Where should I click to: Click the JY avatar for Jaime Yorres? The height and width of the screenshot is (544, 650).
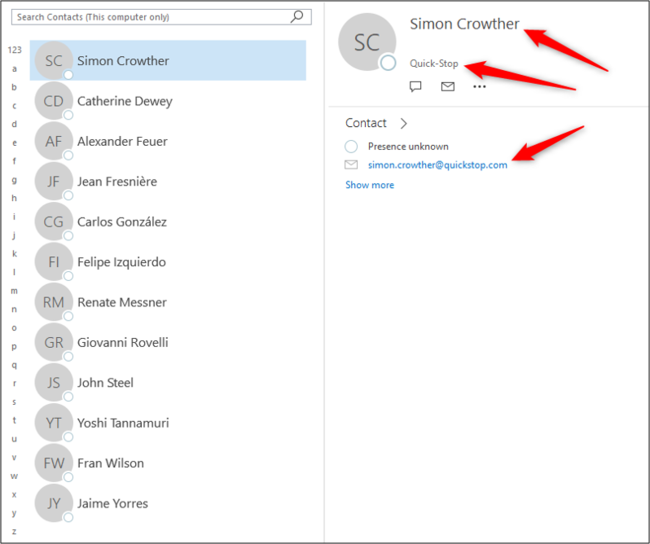tap(53, 503)
